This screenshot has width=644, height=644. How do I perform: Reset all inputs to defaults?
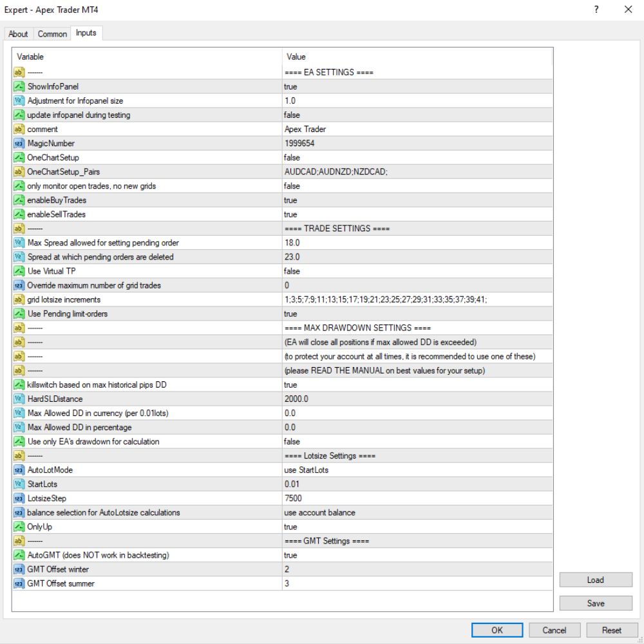click(612, 630)
